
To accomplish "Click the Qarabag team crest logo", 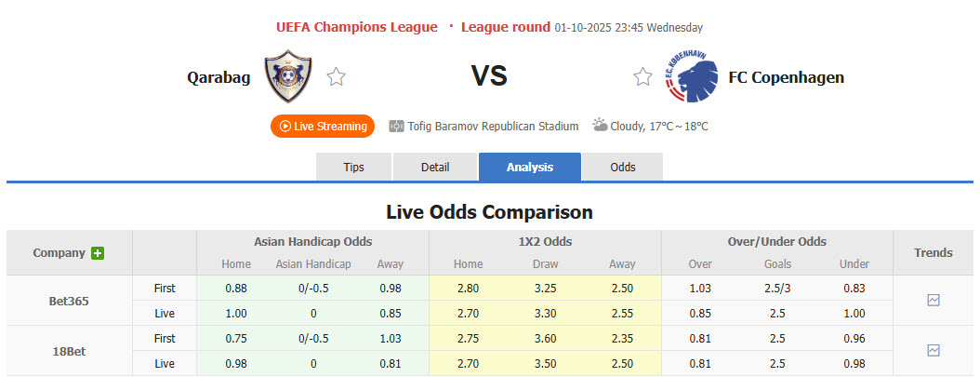I will click(x=287, y=77).
